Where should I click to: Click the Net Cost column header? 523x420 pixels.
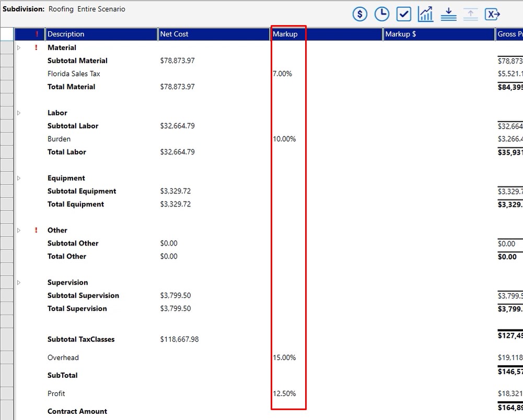click(214, 34)
